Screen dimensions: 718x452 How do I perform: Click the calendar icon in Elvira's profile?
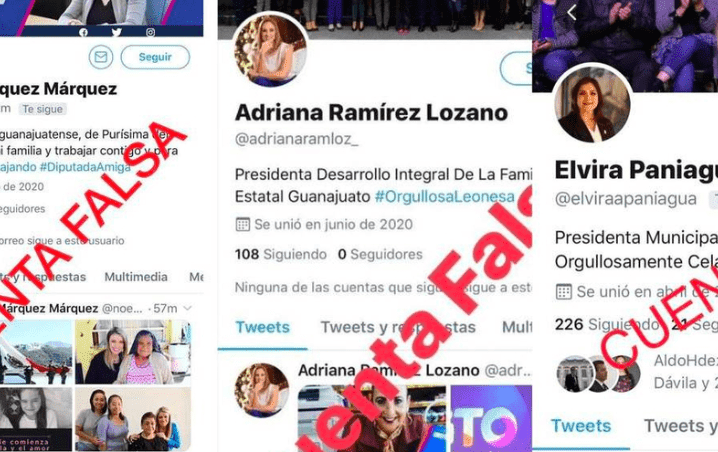coord(563,292)
